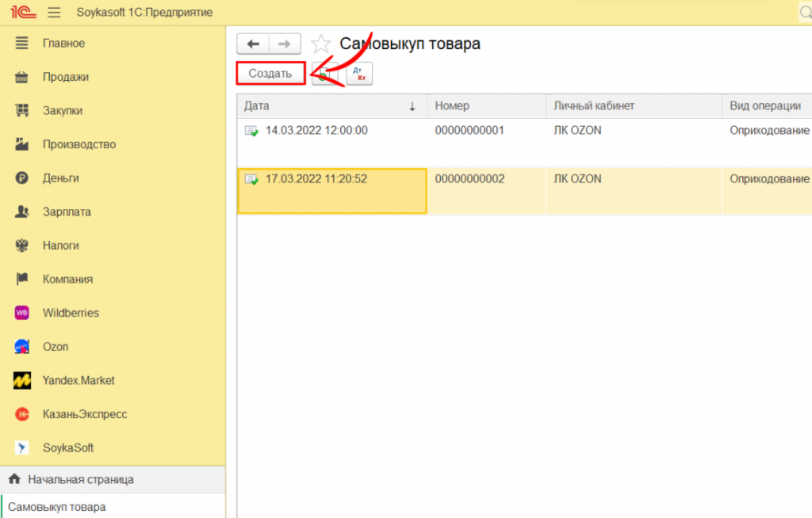Go back with the left arrow
This screenshot has width=812, height=518.
(x=253, y=44)
